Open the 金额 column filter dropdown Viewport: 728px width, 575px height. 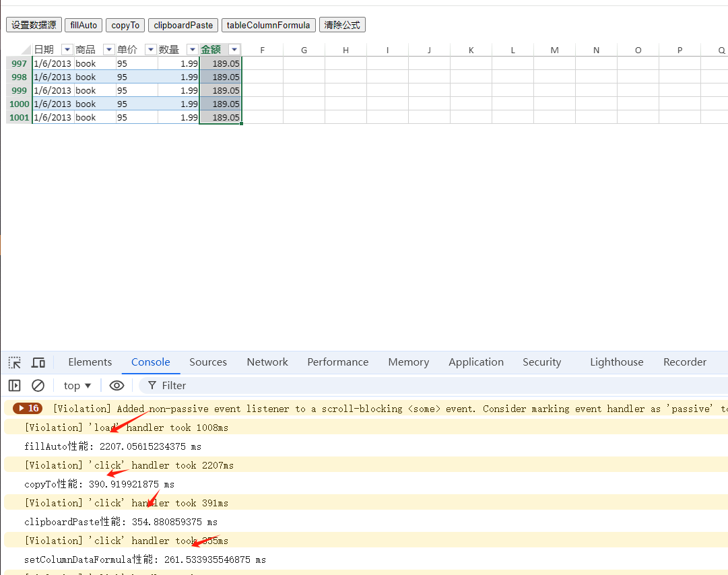tap(234, 50)
